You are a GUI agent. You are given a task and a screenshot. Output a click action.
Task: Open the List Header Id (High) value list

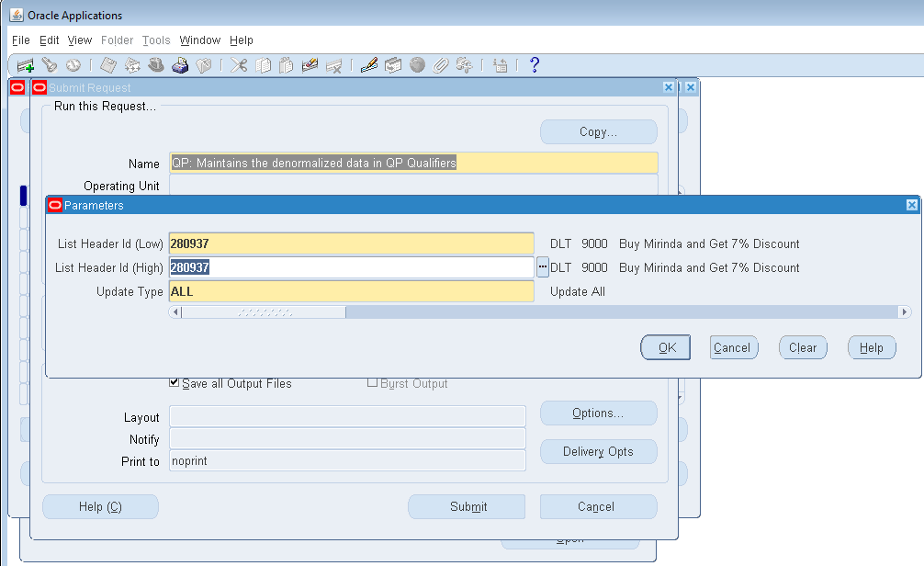pyautogui.click(x=543, y=267)
